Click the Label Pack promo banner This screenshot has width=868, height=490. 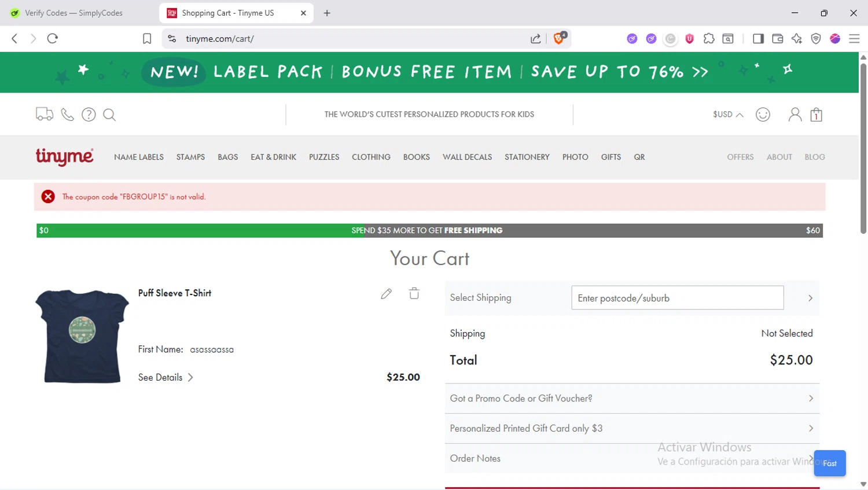(429, 72)
